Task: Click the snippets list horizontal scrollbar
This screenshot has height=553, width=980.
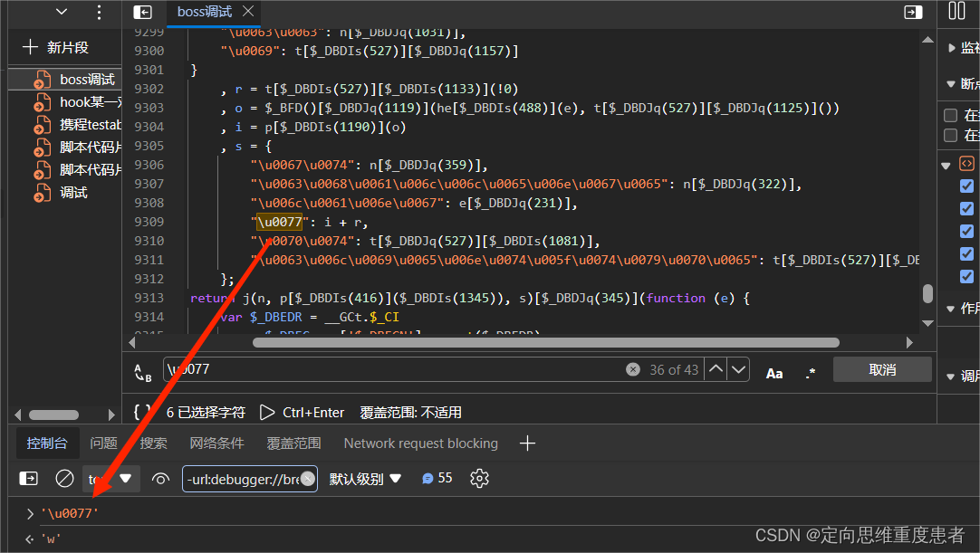Action: point(53,415)
